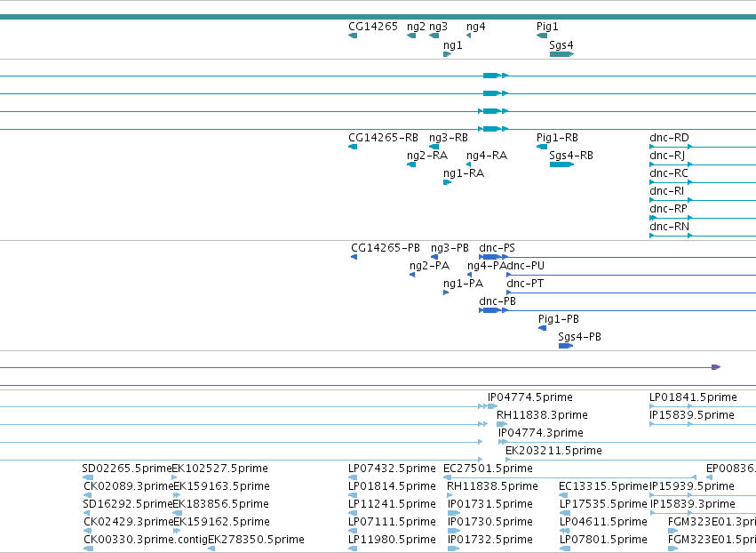Click the ng2-PA protein label
Screen dimensions: 756x553
(429, 267)
